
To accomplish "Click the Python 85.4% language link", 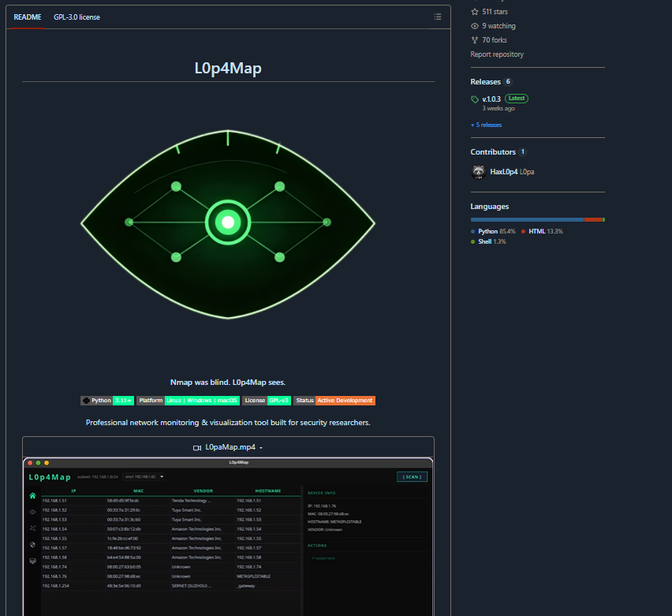I will tap(493, 231).
